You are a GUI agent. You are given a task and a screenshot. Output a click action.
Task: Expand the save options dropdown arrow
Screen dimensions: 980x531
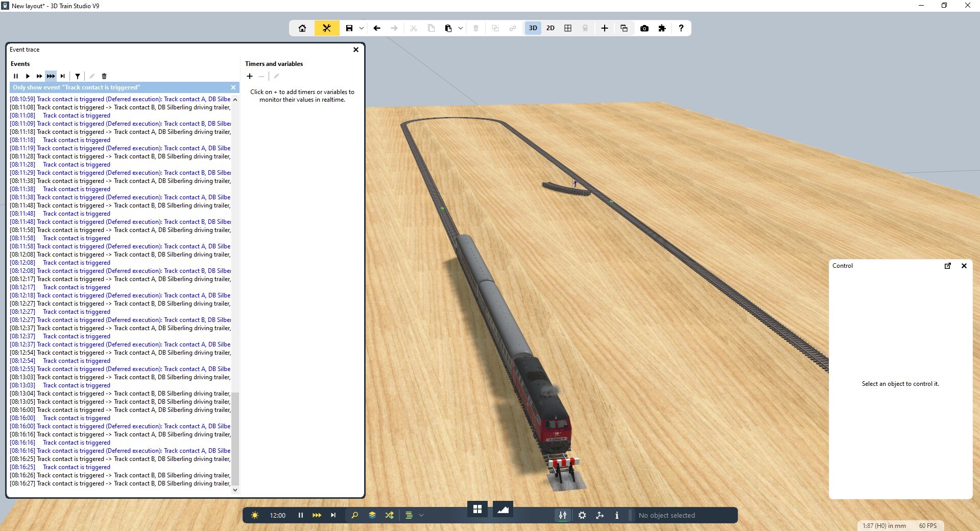coord(362,28)
